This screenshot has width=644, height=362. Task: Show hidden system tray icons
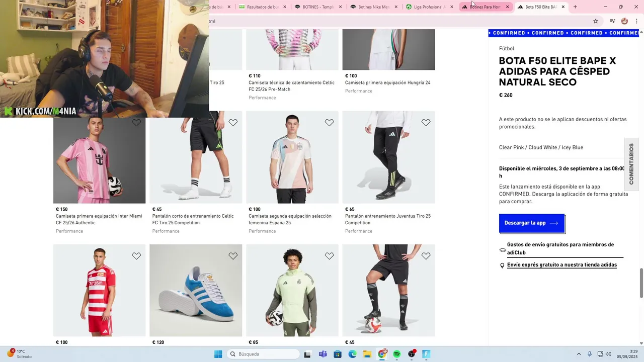tap(579, 354)
